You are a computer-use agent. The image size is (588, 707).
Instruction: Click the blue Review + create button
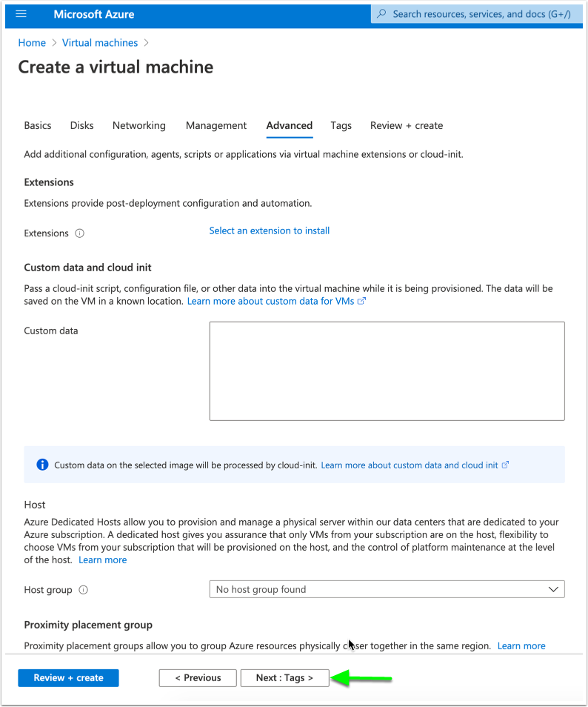pyautogui.click(x=68, y=677)
